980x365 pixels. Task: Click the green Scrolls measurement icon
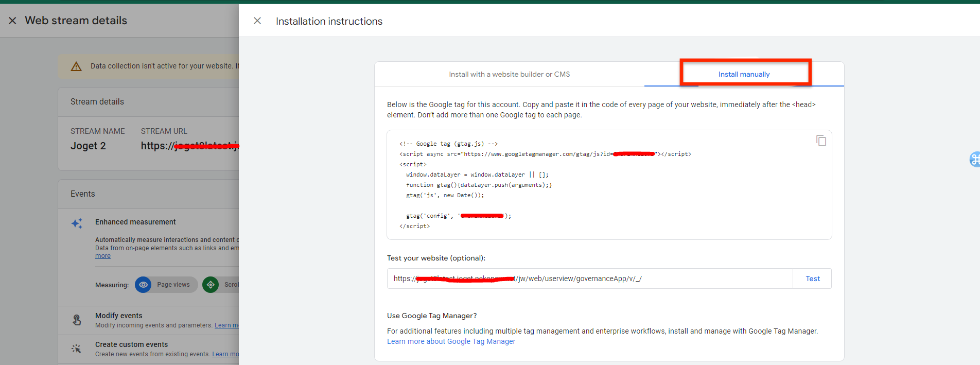tap(211, 285)
